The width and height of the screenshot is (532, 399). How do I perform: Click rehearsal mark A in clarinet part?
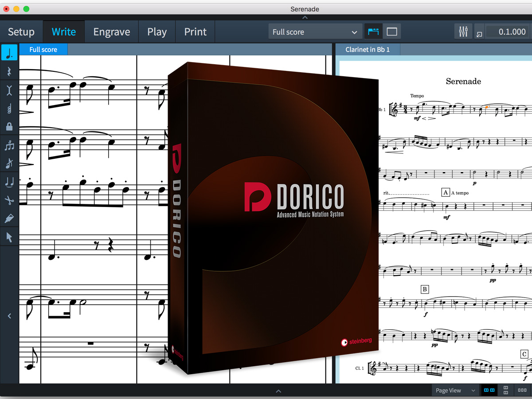point(446,192)
